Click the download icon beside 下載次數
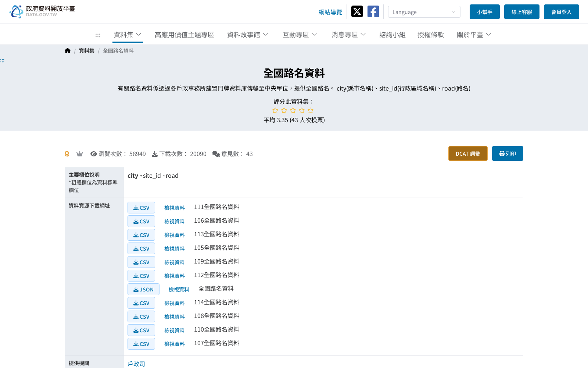The image size is (588, 368). [x=155, y=154]
